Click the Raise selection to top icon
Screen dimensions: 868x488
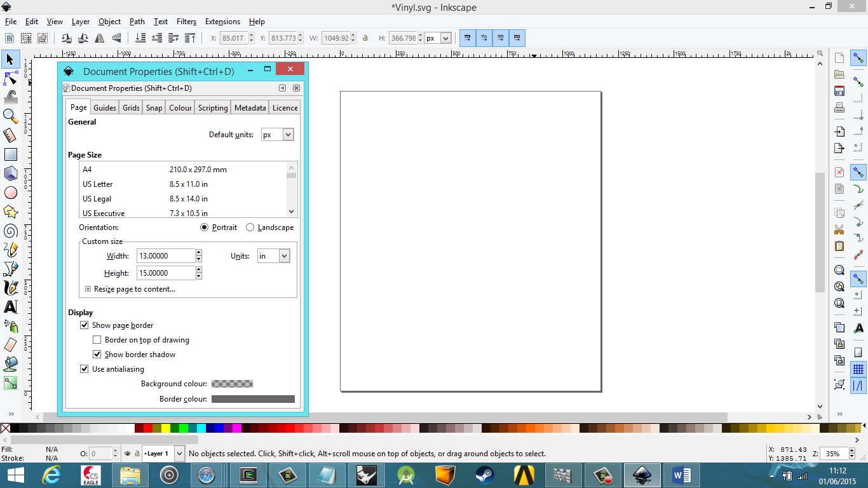190,38
